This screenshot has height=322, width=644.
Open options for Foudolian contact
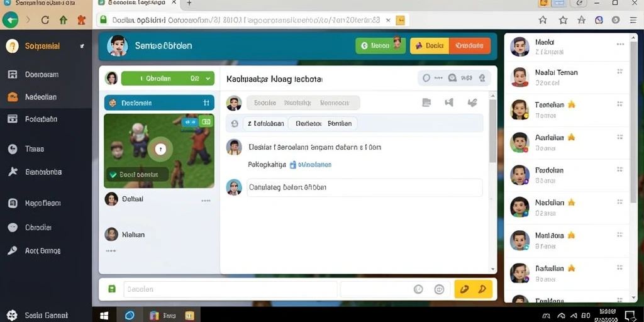(619, 170)
